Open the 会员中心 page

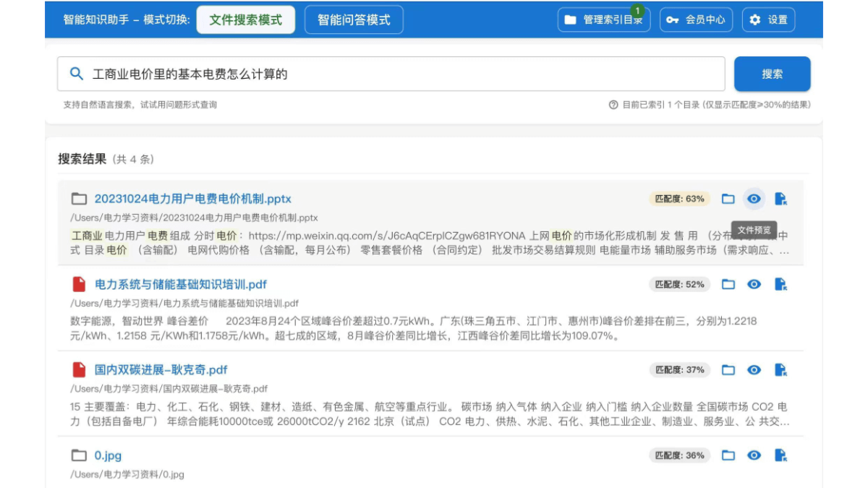click(696, 20)
